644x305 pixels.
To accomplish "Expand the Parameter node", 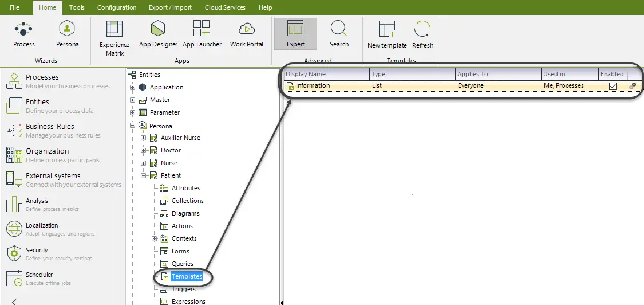I will pyautogui.click(x=132, y=112).
